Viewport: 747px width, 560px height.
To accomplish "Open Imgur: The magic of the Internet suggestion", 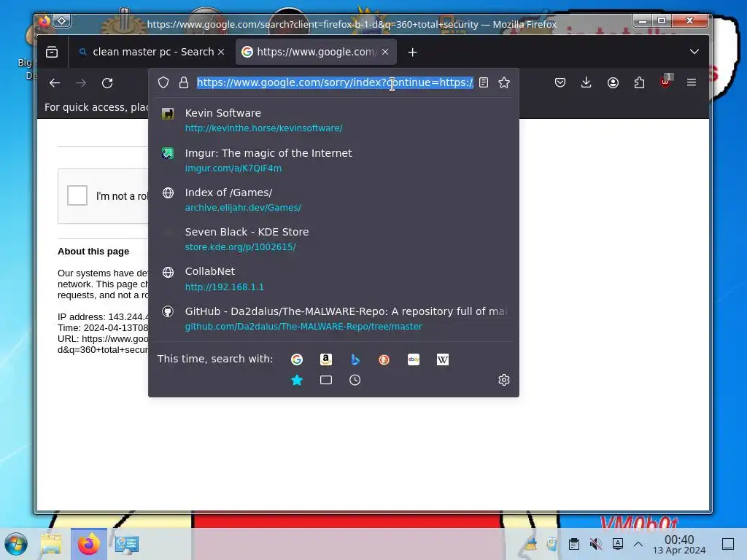I will [x=333, y=160].
